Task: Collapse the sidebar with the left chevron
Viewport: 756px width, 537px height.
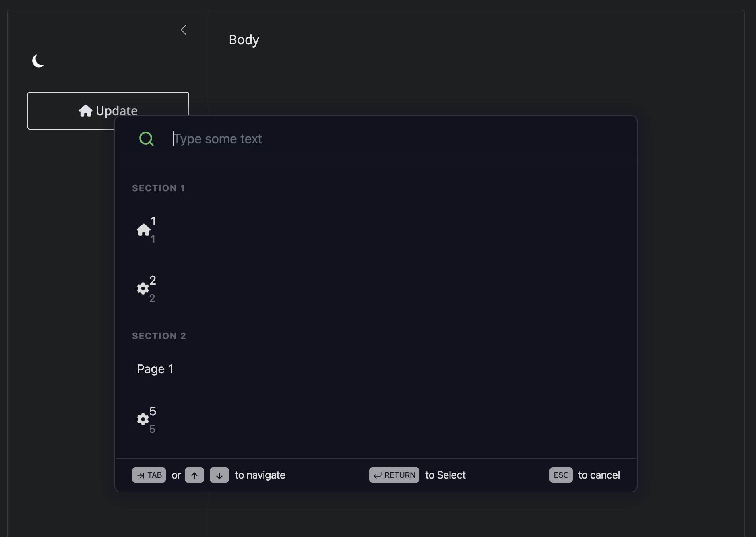Action: 184,30
